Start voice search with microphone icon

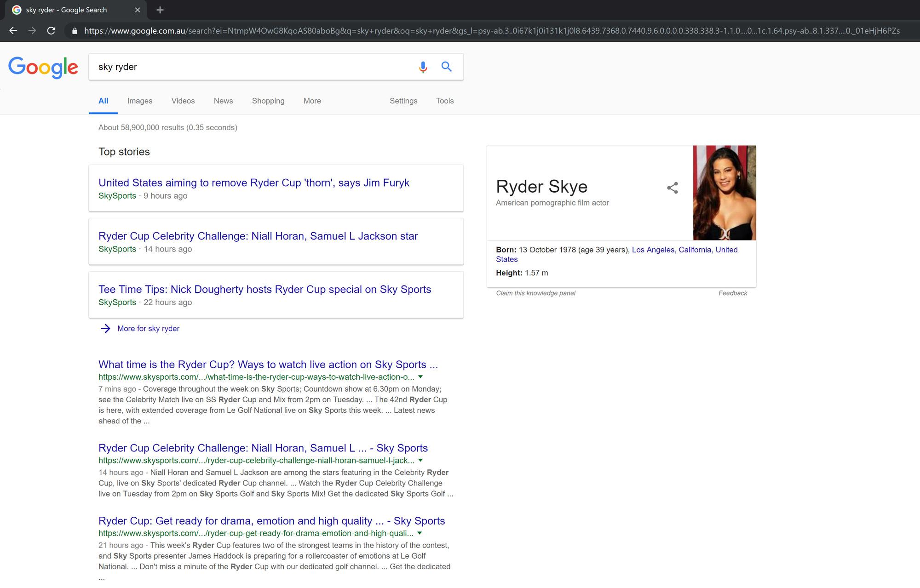[x=423, y=67]
